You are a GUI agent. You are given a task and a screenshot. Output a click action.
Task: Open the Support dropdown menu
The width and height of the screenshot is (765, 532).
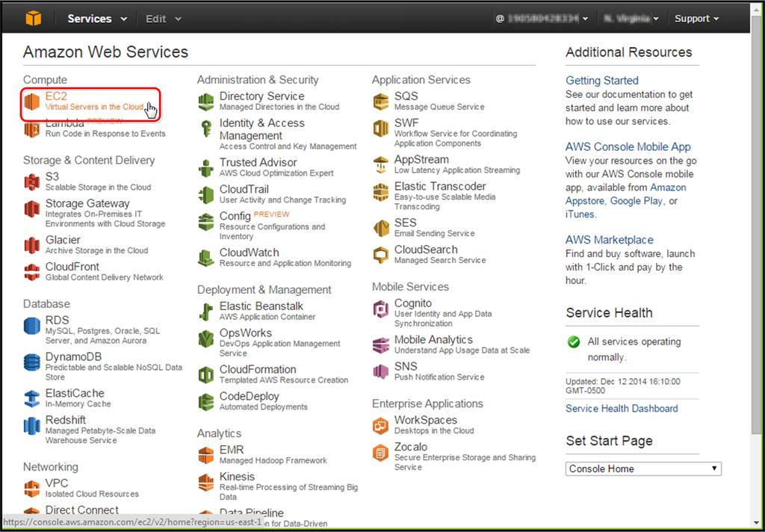696,19
